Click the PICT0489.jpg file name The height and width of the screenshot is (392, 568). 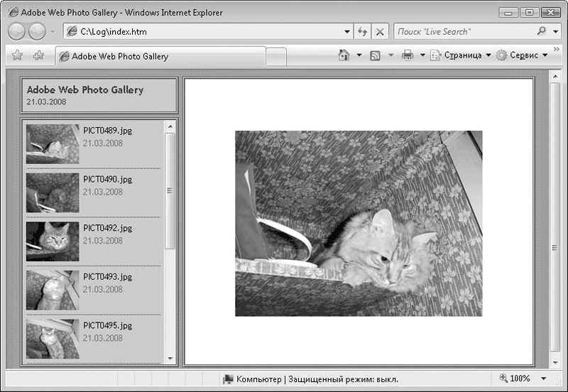(x=108, y=131)
